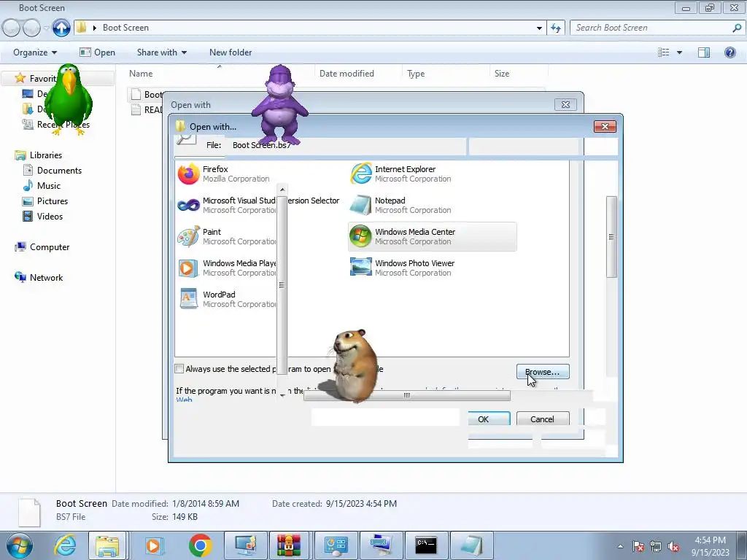
Task: Open WinRAR from the taskbar
Action: pyautogui.click(x=289, y=545)
